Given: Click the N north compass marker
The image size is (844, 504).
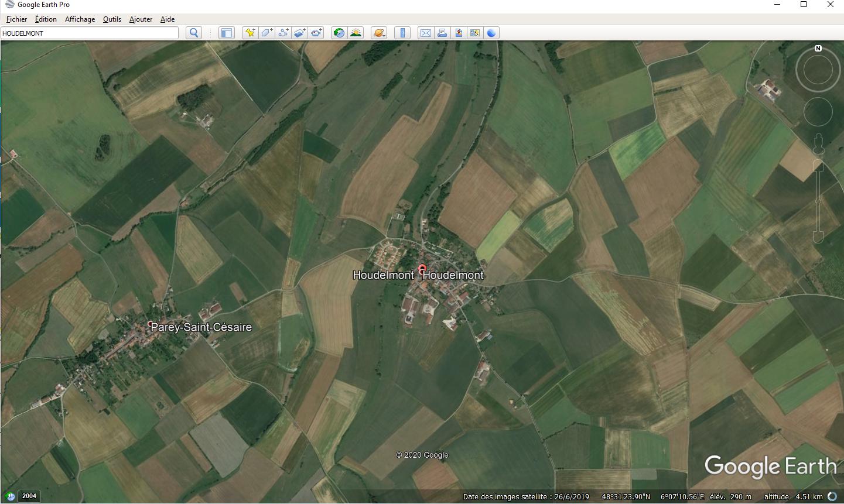Looking at the screenshot, I should (x=818, y=48).
